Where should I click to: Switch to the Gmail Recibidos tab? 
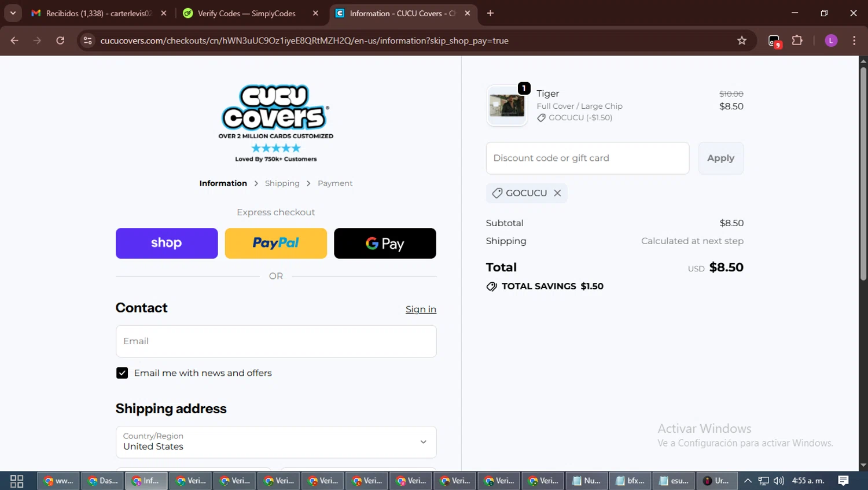(99, 13)
